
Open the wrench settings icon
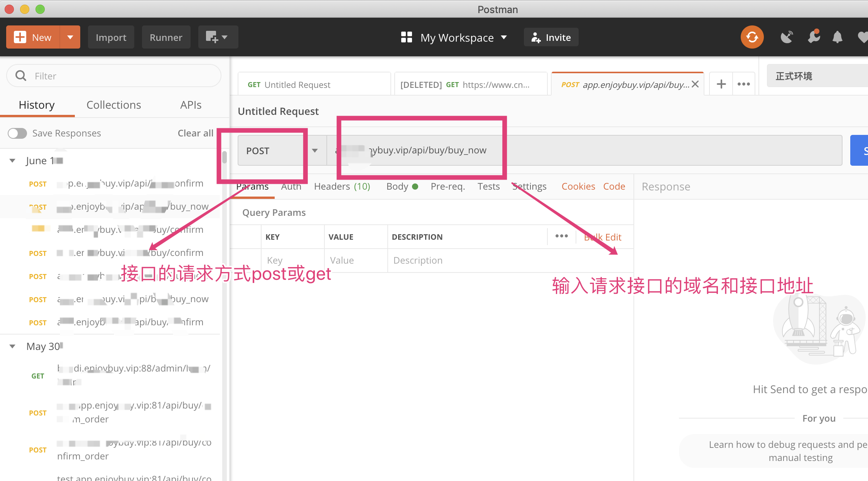(x=814, y=37)
